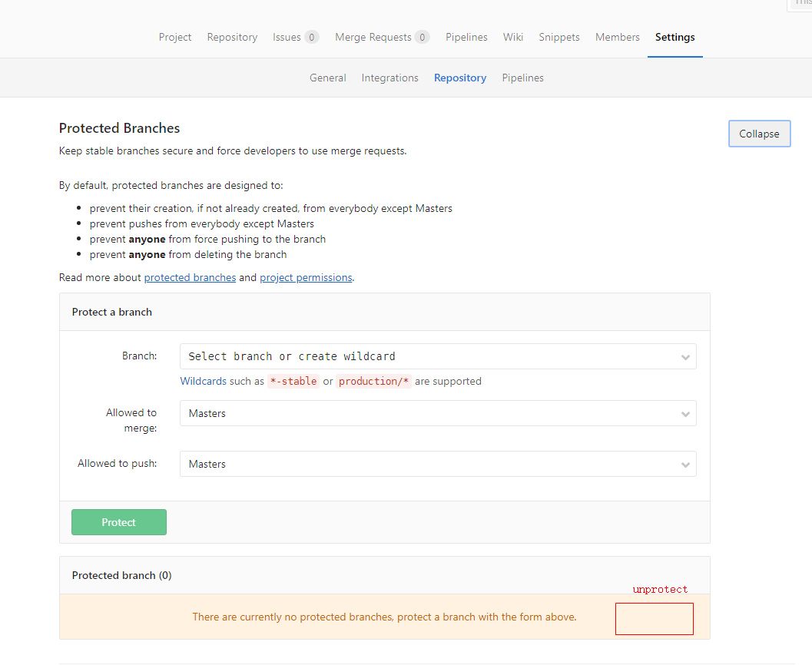Image resolution: width=812 pixels, height=665 pixels.
Task: Switch to the Integrations settings sub-tab
Action: 390,78
